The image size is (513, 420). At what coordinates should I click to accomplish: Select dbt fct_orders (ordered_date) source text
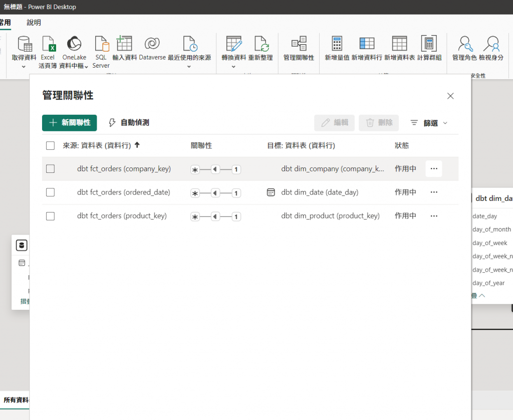pyautogui.click(x=124, y=192)
